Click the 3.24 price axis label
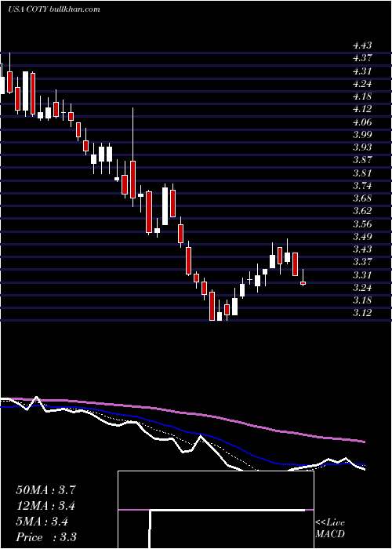 (362, 287)
